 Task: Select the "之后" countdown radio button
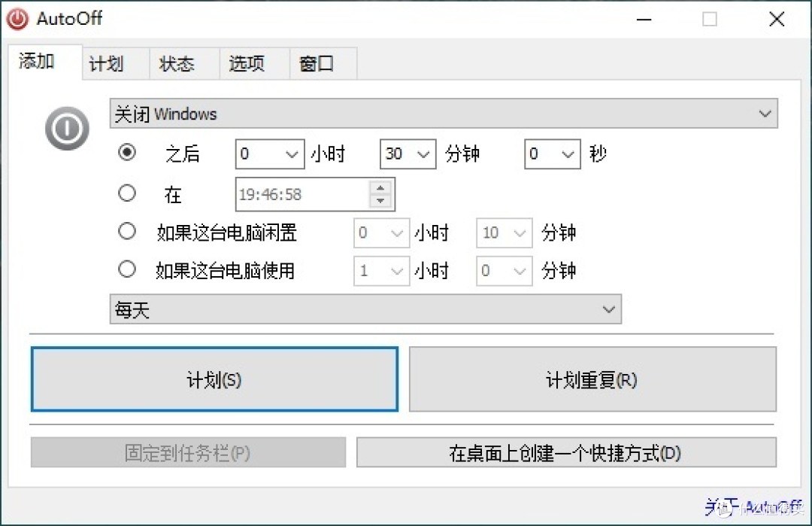point(126,153)
